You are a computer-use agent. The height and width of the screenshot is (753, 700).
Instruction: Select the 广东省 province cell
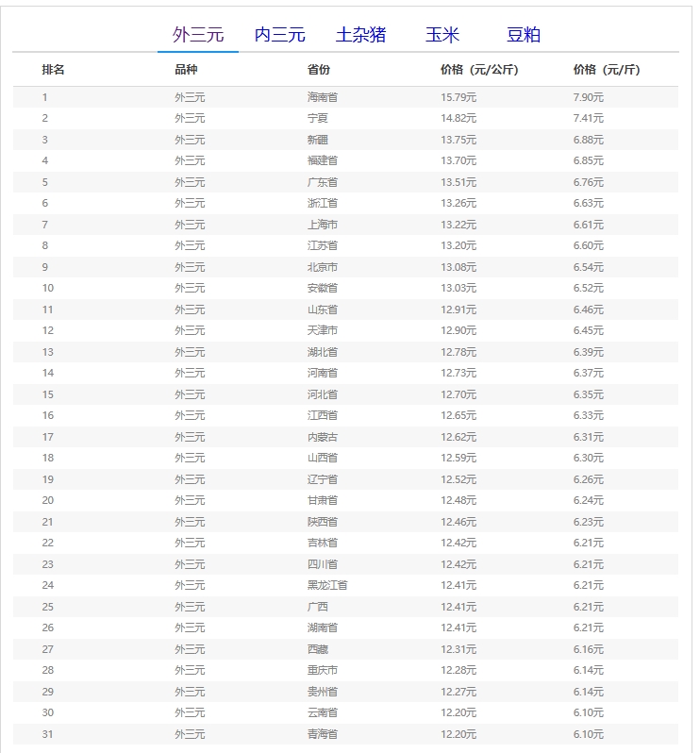[x=323, y=182]
